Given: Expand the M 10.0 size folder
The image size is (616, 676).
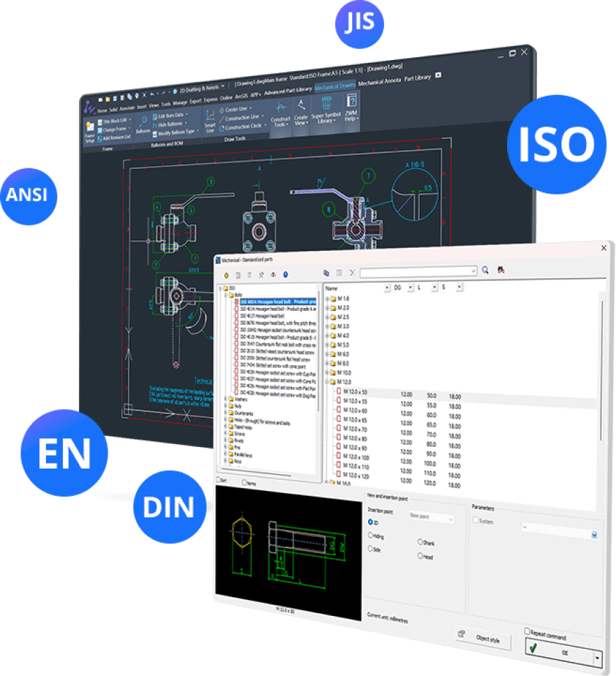Looking at the screenshot, I should pos(327,372).
